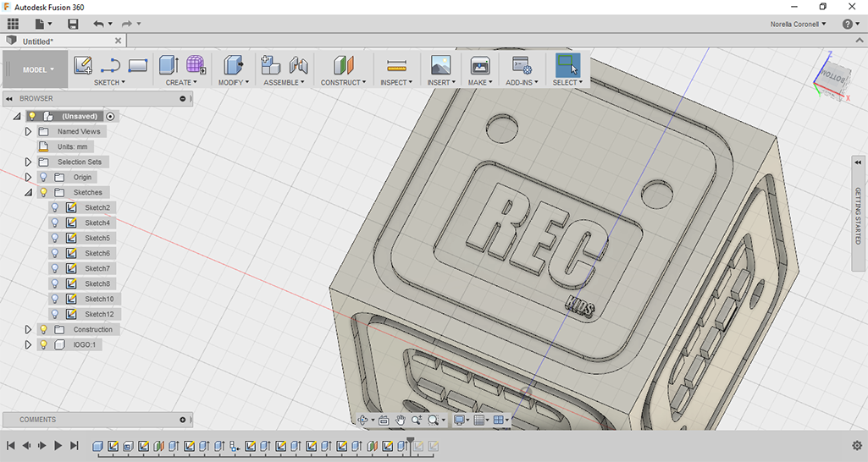Click the Orbit navigation icon
The image size is (868, 462).
tap(363, 420)
